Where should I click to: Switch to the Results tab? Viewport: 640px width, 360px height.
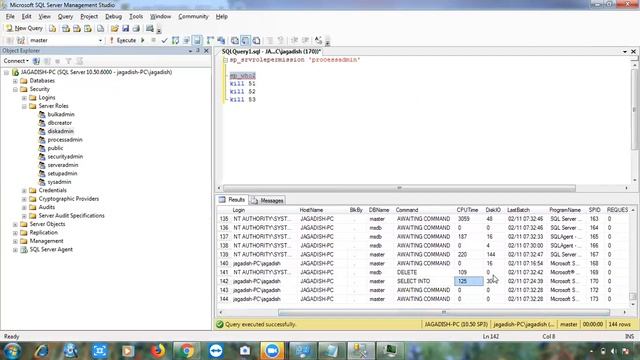[232, 200]
